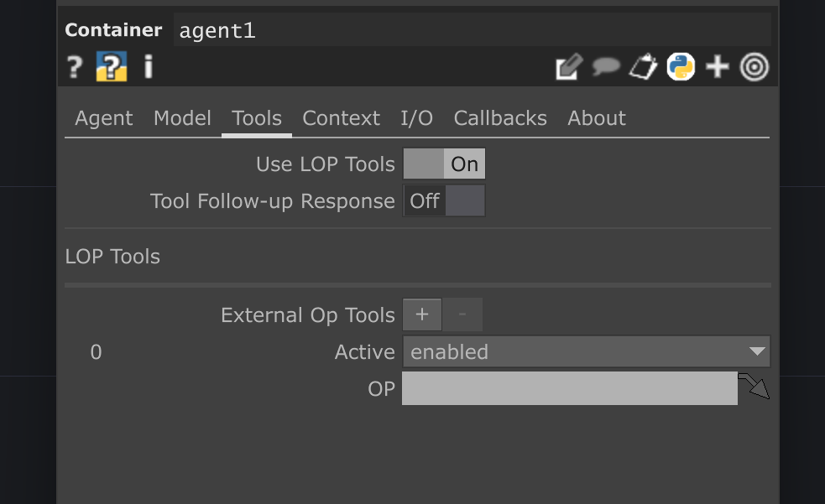
Task: Click the shapes/flag icon near Python logo
Action: (x=643, y=66)
